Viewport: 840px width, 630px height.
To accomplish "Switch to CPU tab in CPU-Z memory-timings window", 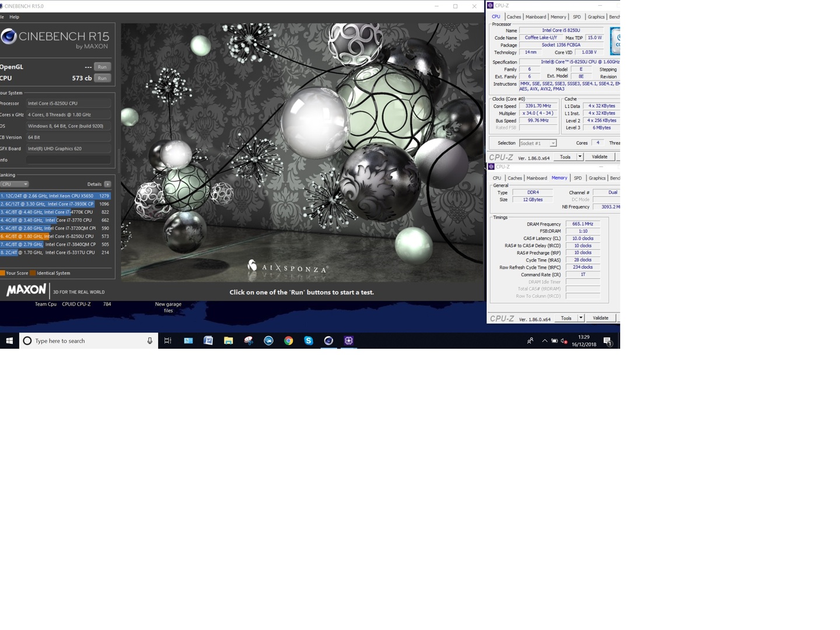I will [497, 178].
